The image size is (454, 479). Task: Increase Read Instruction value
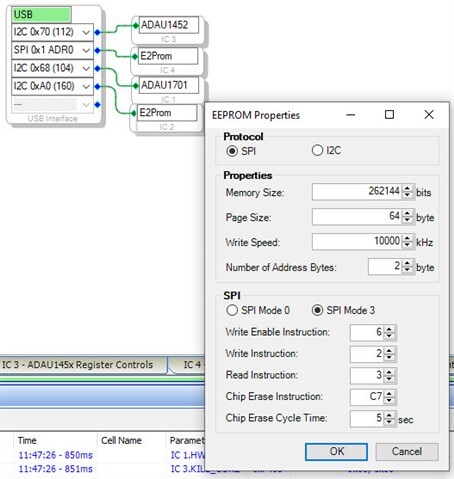point(389,372)
